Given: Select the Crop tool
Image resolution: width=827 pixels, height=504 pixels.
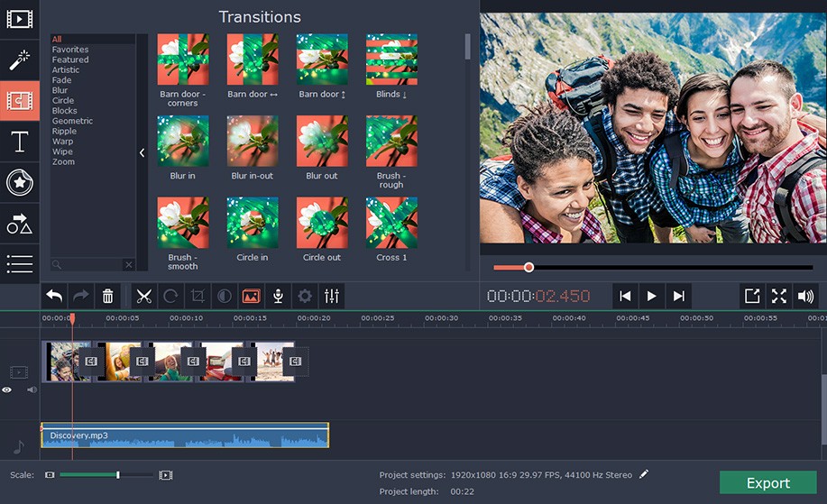Looking at the screenshot, I should click(x=198, y=297).
